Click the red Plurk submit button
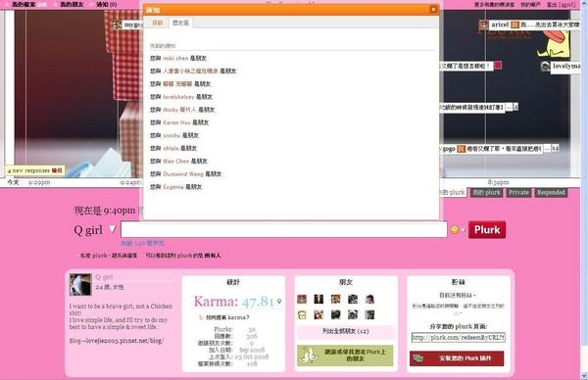 click(487, 229)
